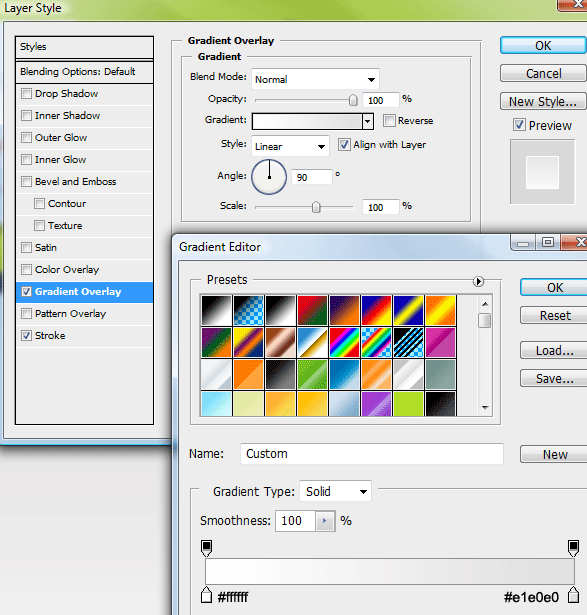
Task: Enable the Inner Shadow checkbox
Action: tap(26, 116)
